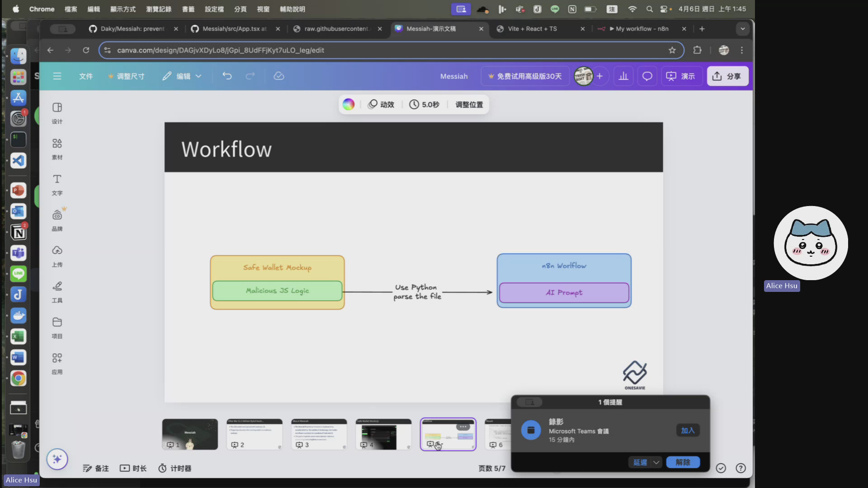Image resolution: width=868 pixels, height=488 pixels.
Task: Open the 项目 projects panel
Action: (57, 328)
